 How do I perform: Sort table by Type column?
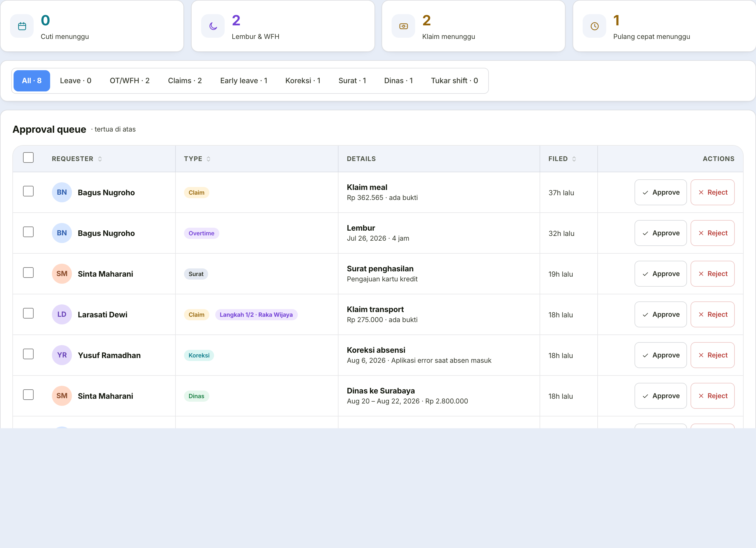(197, 159)
